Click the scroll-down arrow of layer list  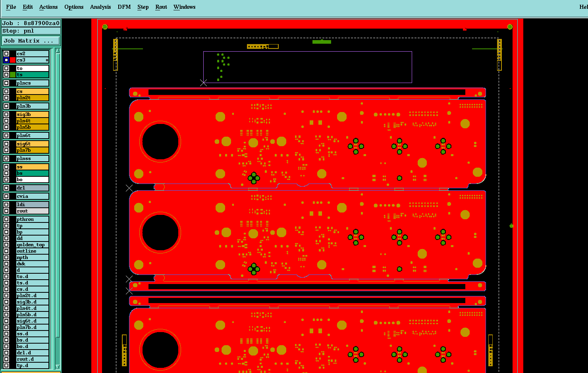point(58,367)
